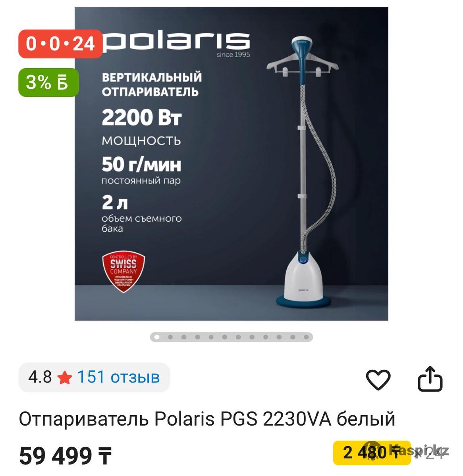The image size is (463, 476).
Task: Jump to the last photo indicator dot
Action: 306,337
